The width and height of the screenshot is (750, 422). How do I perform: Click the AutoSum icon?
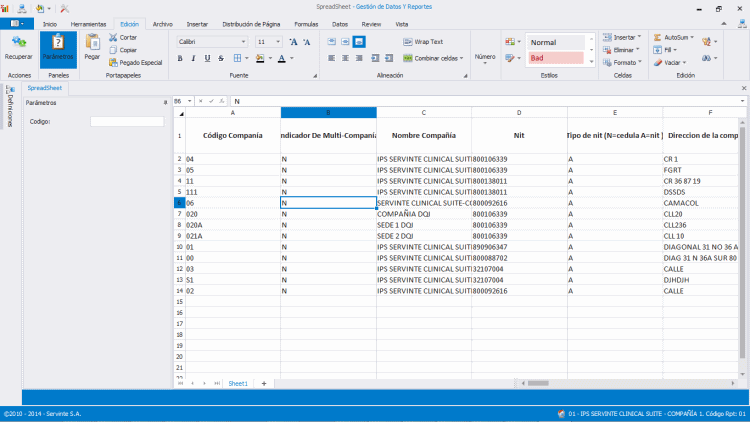pos(655,37)
